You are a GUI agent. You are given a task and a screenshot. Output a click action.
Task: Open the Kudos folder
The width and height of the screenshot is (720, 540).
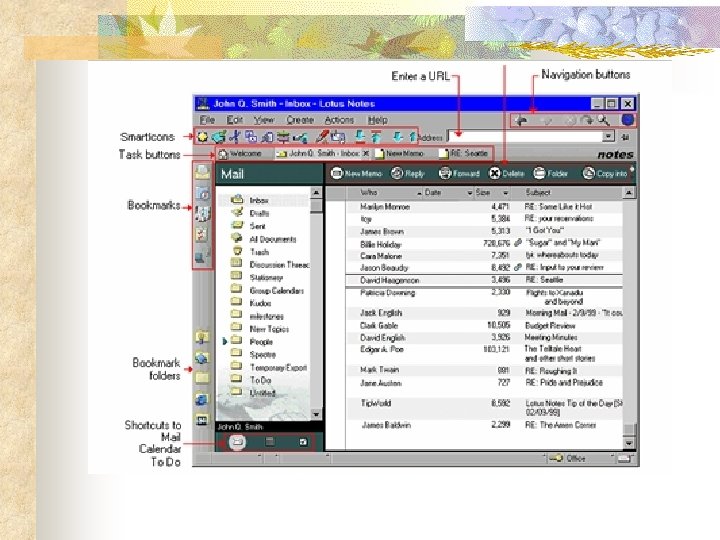point(251,303)
